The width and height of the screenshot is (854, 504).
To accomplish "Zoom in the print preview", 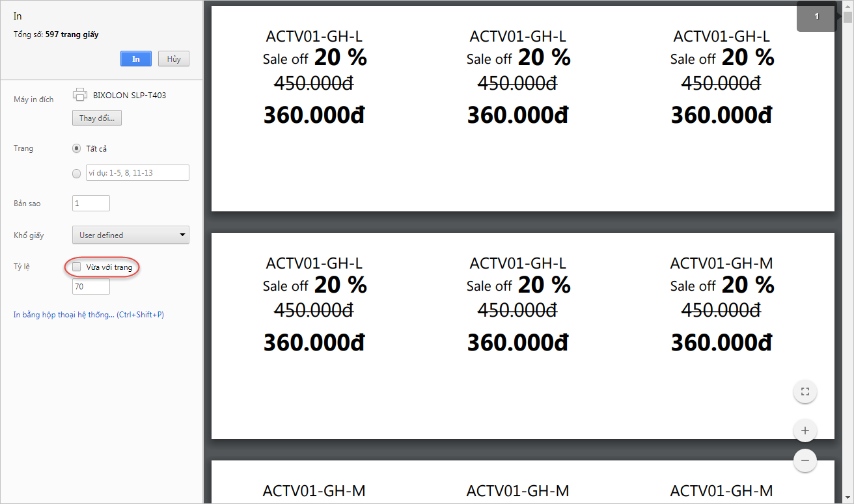I will pyautogui.click(x=805, y=431).
